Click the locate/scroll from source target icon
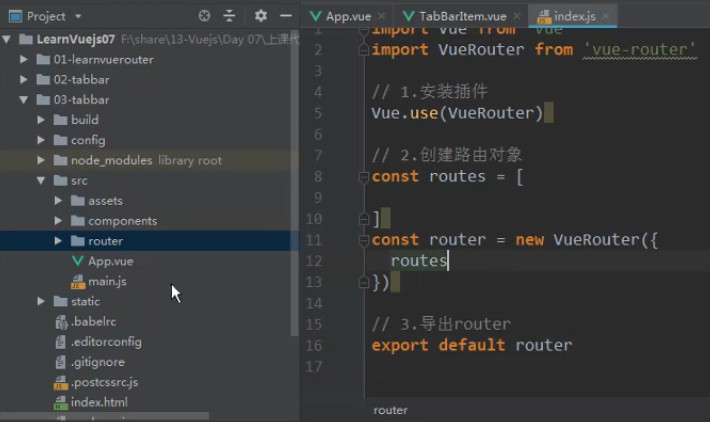Screen dimensions: 710x422 [x=204, y=16]
